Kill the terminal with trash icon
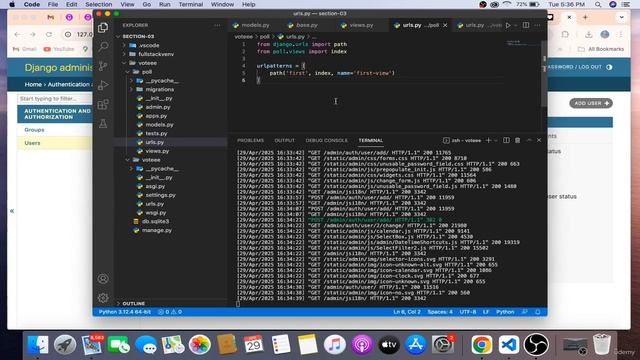Screen dimensions: 640x360 518,140
